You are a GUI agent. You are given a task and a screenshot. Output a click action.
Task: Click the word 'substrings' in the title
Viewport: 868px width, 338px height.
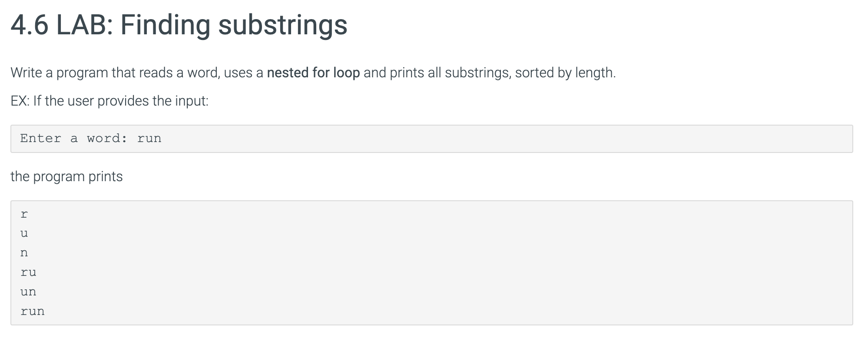coord(282,25)
